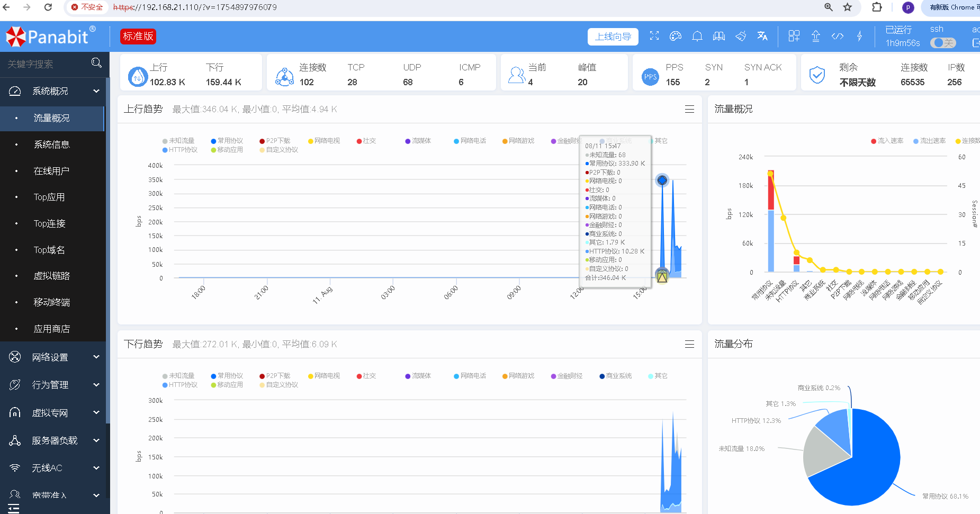Open the browser extensions puzzle icon
The height and width of the screenshot is (514, 980).
[877, 7]
